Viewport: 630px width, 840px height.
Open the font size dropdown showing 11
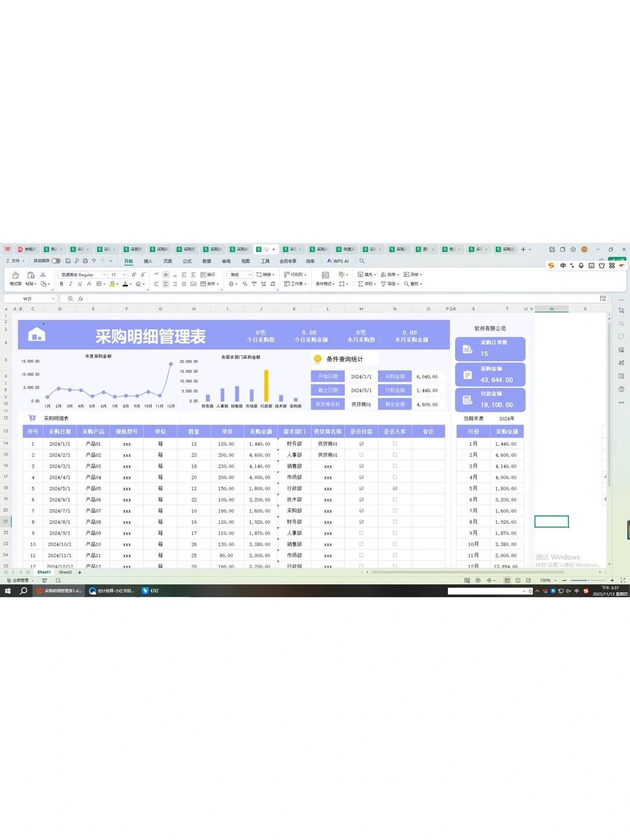pos(124,275)
